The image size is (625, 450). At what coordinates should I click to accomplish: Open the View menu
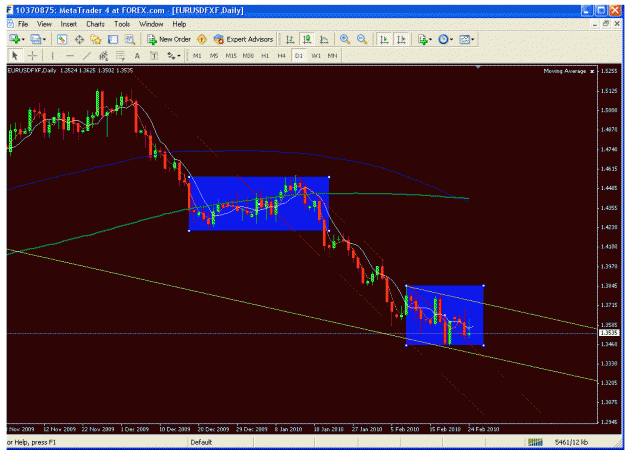pyautogui.click(x=44, y=24)
